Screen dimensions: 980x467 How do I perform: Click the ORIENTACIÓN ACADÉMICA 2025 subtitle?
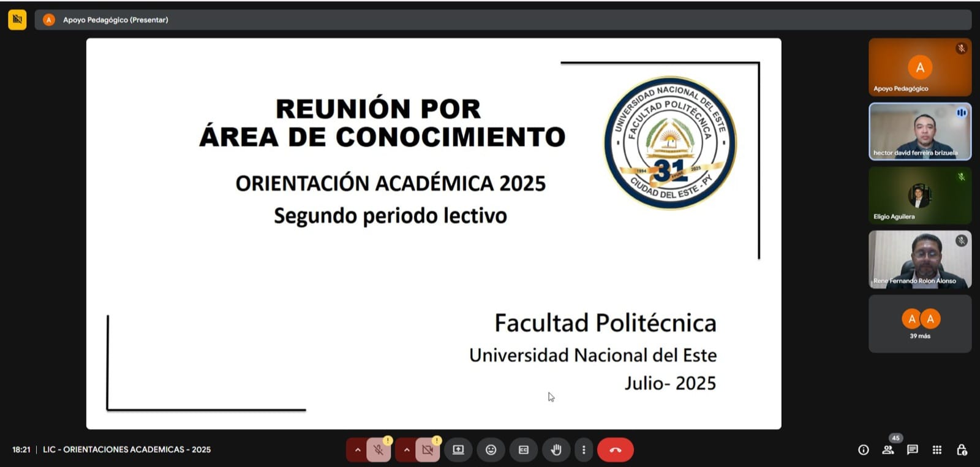391,183
